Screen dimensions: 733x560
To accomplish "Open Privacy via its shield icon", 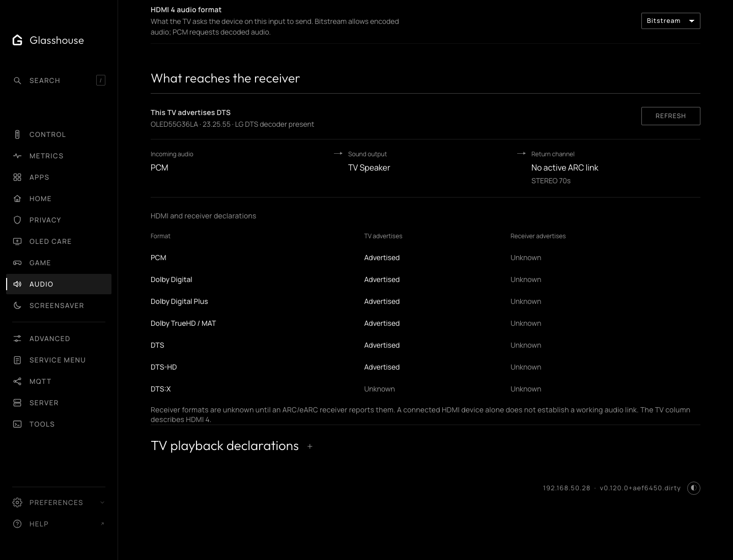I will pyautogui.click(x=17, y=220).
